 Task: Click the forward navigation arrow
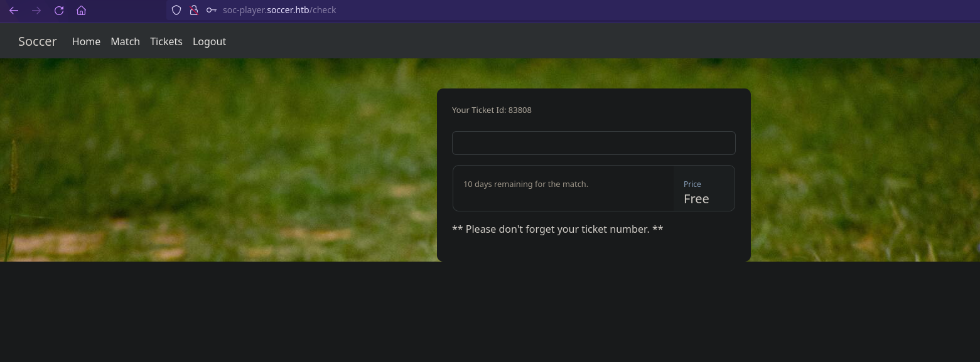point(36,10)
